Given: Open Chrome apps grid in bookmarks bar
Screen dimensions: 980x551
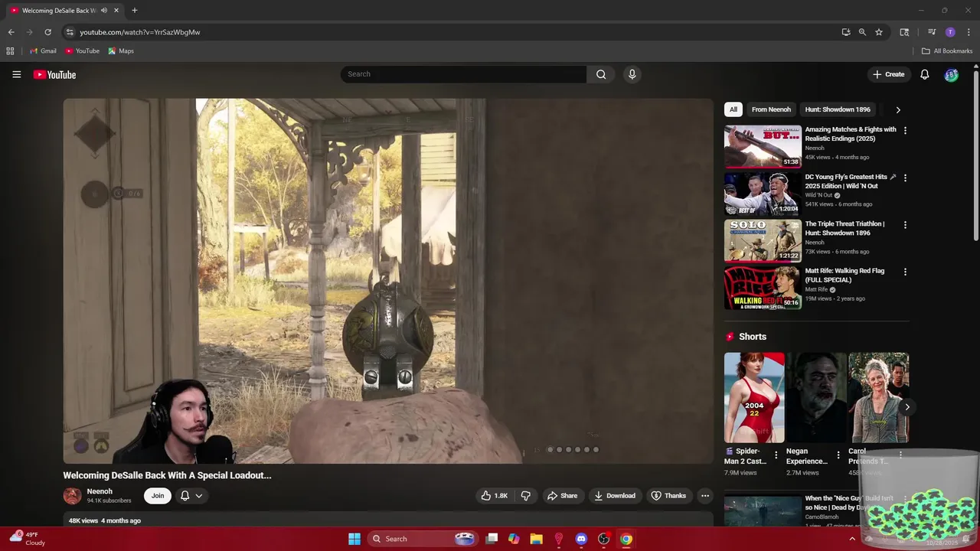Looking at the screenshot, I should [10, 51].
